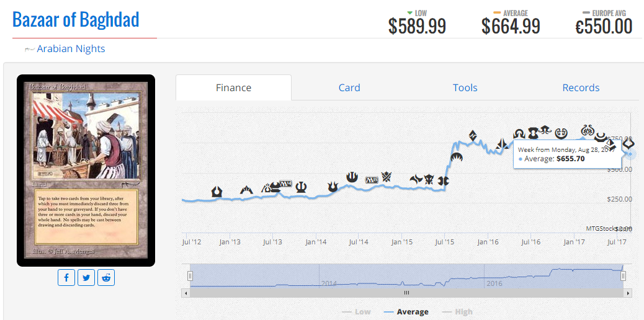Select the M14 core set marker
This screenshot has width=644, height=320.
[x=285, y=184]
